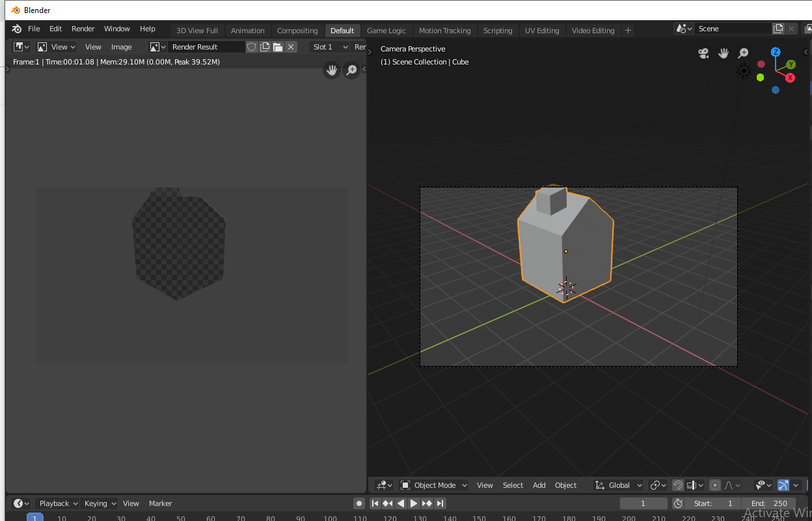Open image editor type dropdown
The image size is (812, 521).
coord(21,47)
